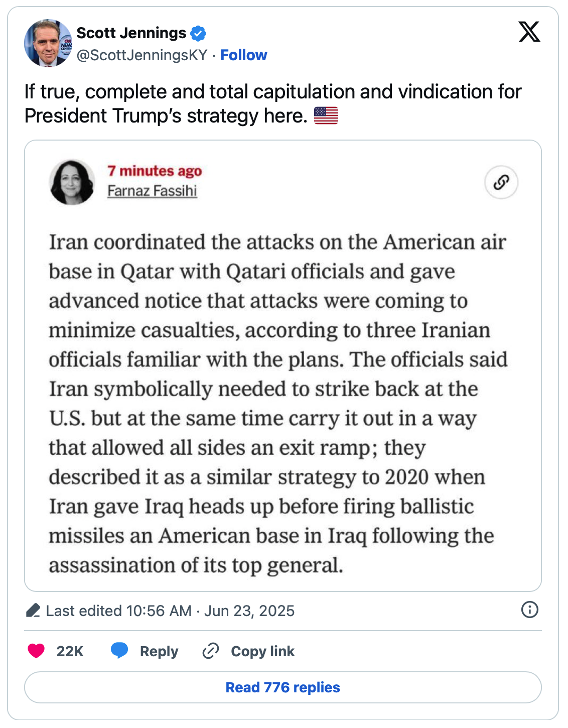The width and height of the screenshot is (568, 728).
Task: Like the post with the heart icon
Action: tap(36, 651)
